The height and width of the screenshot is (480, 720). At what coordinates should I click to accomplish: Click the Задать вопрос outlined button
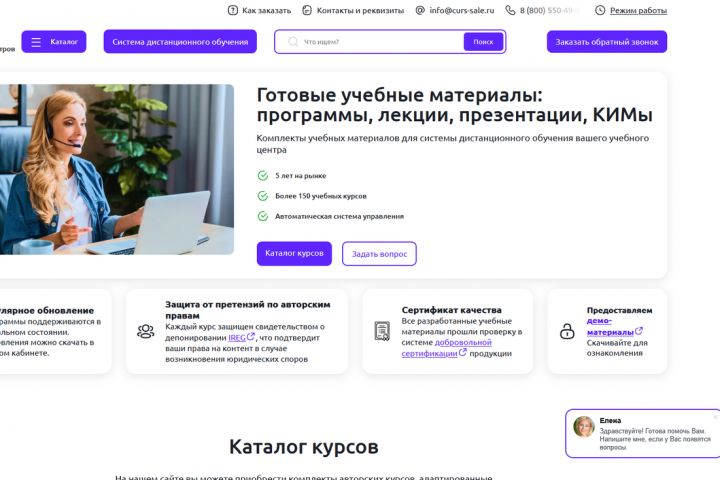(x=379, y=254)
